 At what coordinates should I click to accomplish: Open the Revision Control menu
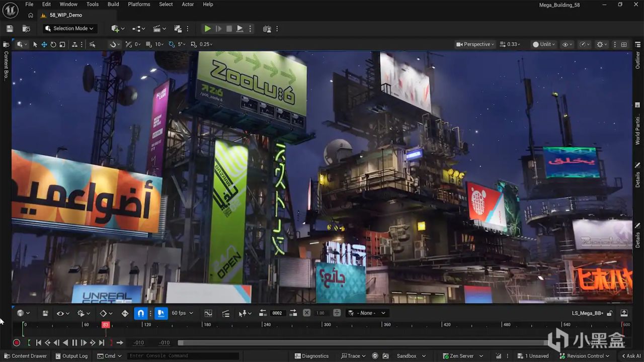[x=584, y=356]
